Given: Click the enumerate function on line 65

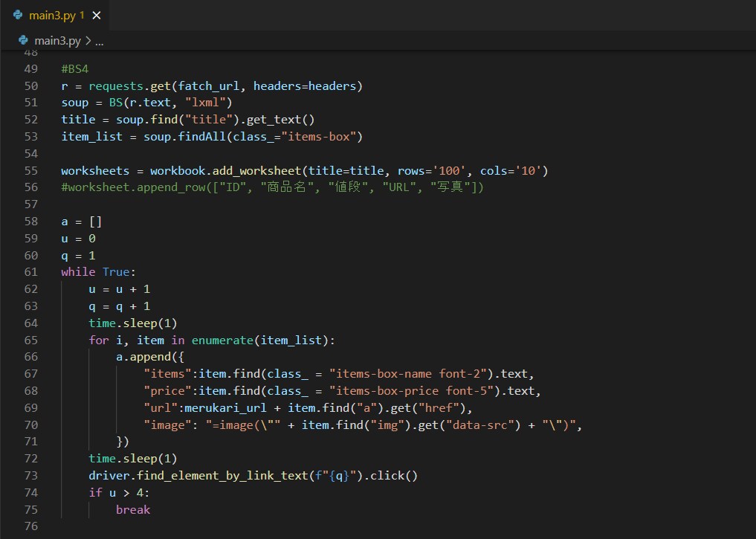Looking at the screenshot, I should [x=222, y=340].
